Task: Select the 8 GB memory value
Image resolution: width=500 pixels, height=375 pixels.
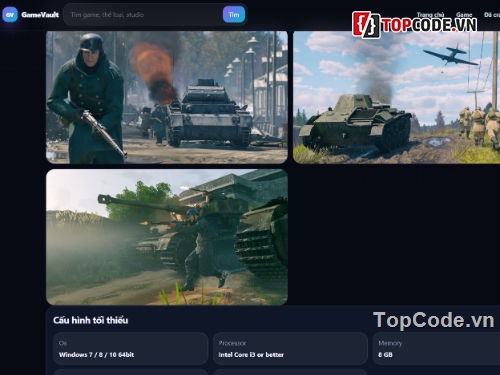Action: click(385, 355)
